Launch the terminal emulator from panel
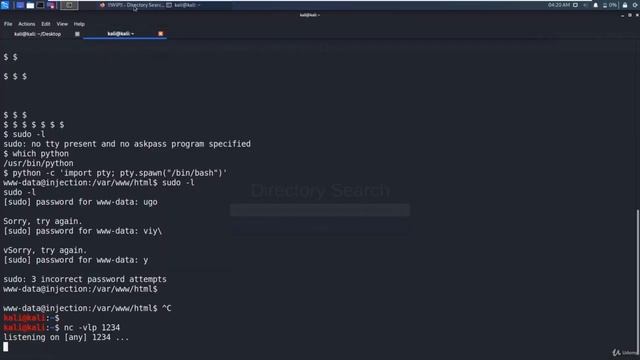 [40, 5]
